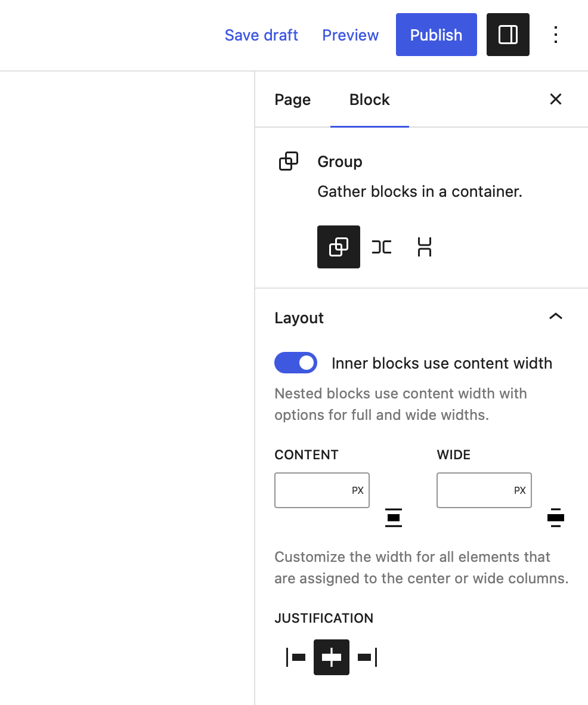Viewport: 588px width, 705px height.
Task: Select left justification for inner blocks
Action: 295,657
